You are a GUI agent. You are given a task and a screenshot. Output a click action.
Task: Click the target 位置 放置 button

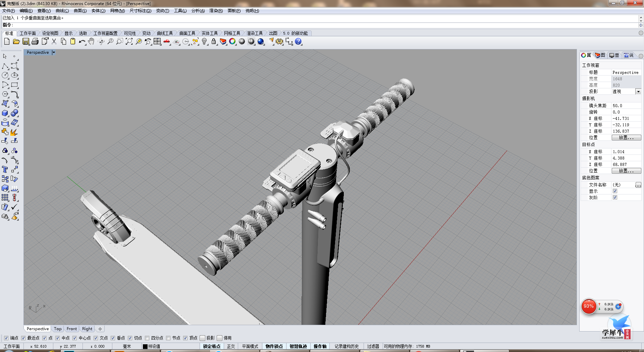[x=626, y=171]
